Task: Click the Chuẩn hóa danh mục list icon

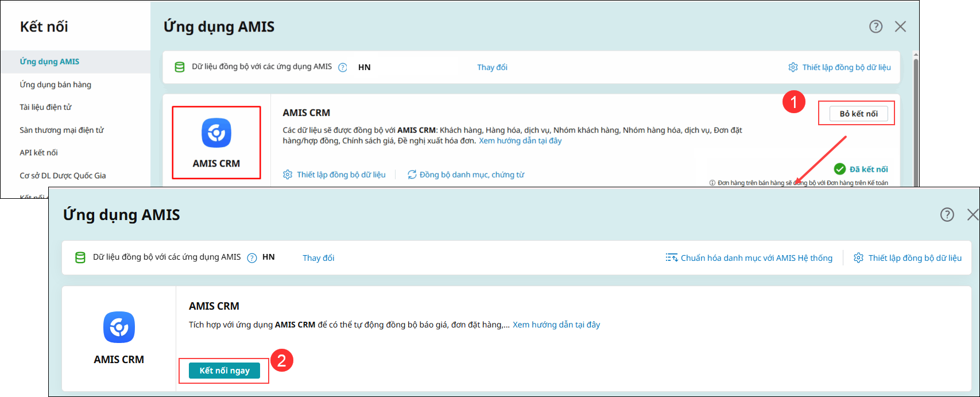Action: click(x=671, y=258)
